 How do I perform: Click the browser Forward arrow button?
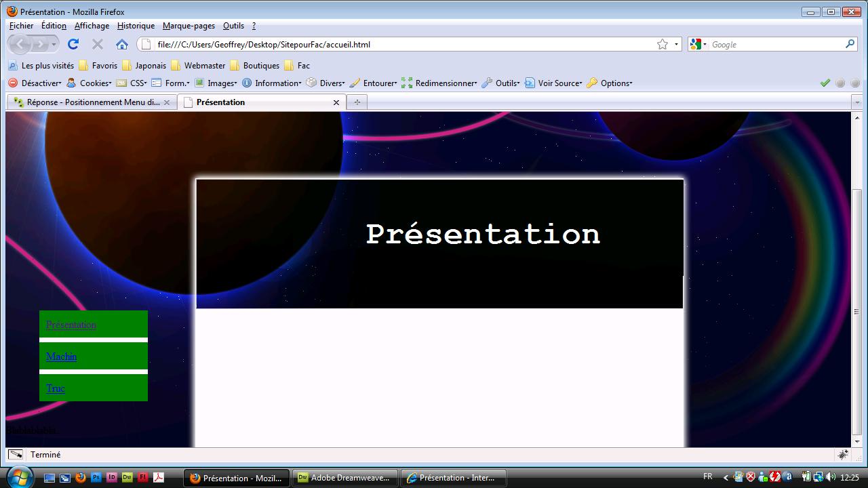41,44
